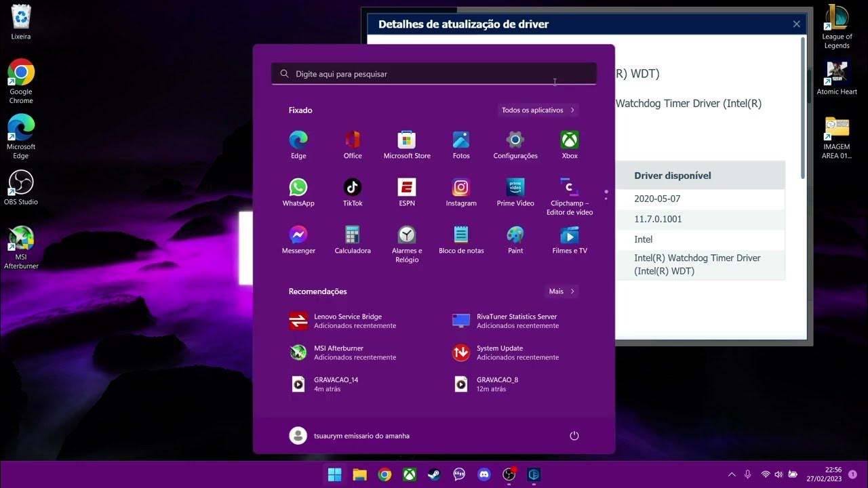868x488 pixels.
Task: Select MSI Afterburner desktop shortcut
Action: tap(21, 247)
